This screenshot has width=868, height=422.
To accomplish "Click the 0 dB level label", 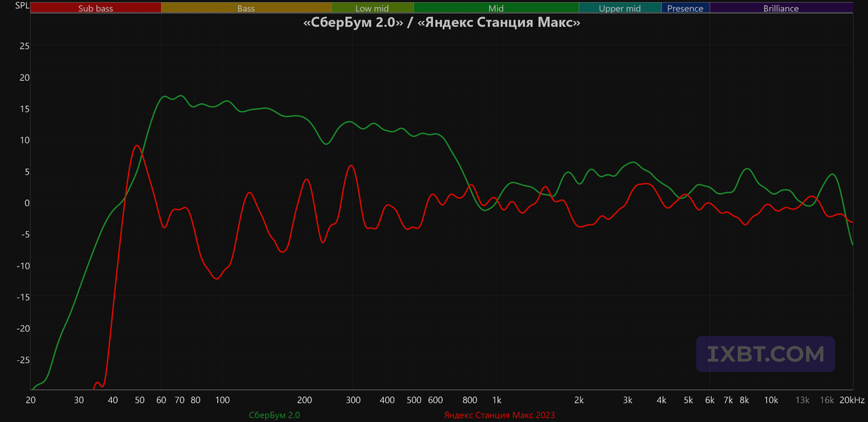I will click(x=27, y=203).
